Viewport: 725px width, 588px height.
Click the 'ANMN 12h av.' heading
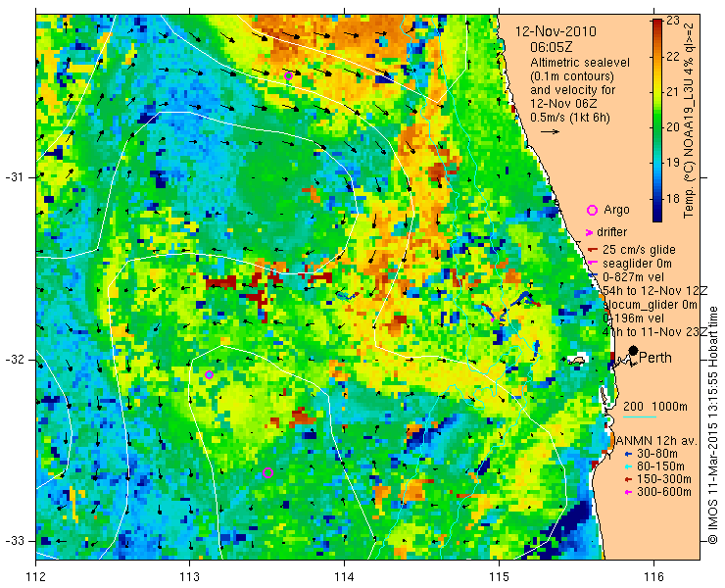tap(656, 440)
